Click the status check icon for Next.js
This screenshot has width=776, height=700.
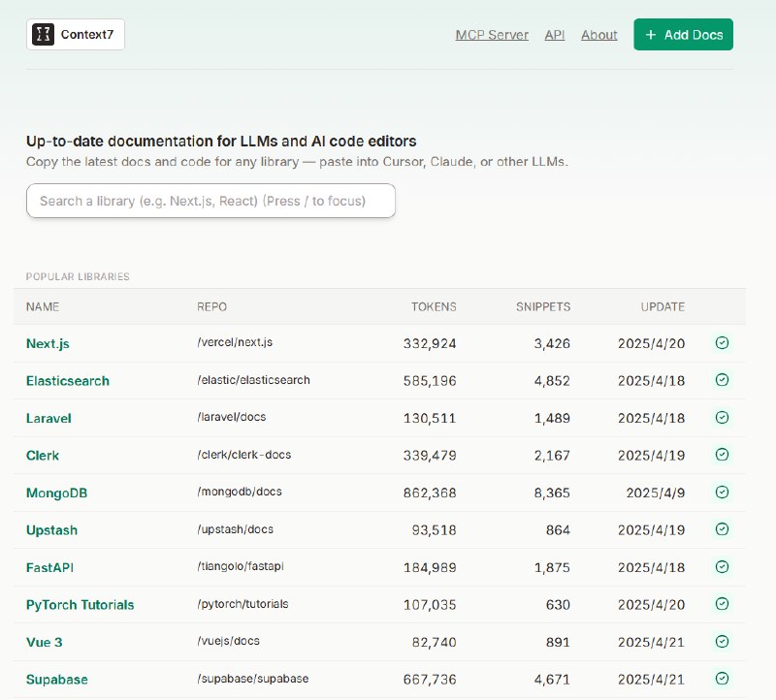click(x=722, y=343)
